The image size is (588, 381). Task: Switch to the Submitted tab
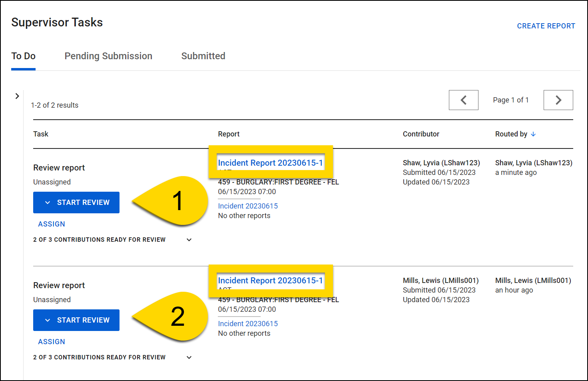(x=203, y=56)
